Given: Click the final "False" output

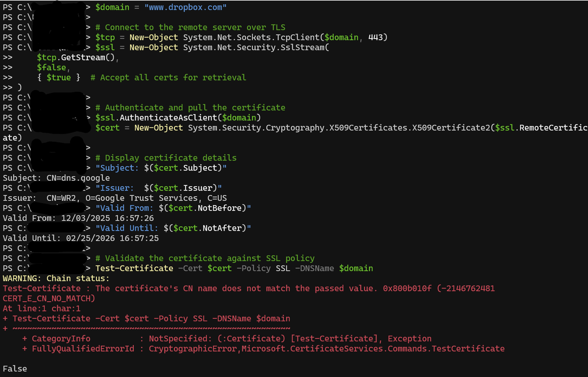Looking at the screenshot, I should coord(15,369).
